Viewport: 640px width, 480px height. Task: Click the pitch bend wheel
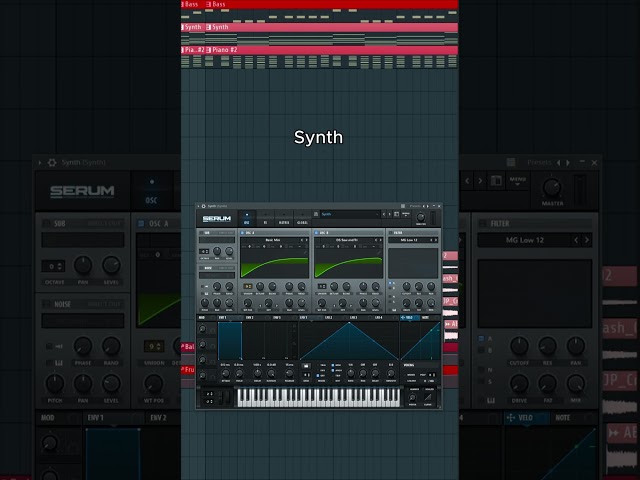tap(221, 397)
